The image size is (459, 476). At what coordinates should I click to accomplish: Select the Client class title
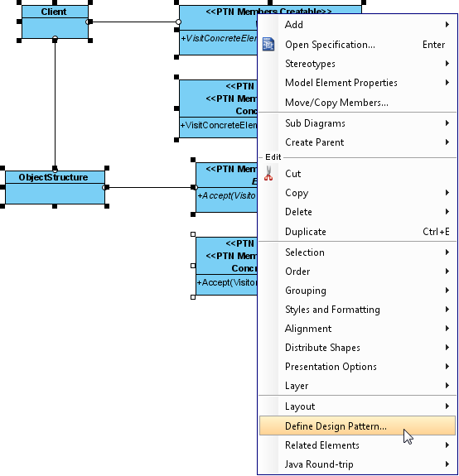click(x=54, y=12)
